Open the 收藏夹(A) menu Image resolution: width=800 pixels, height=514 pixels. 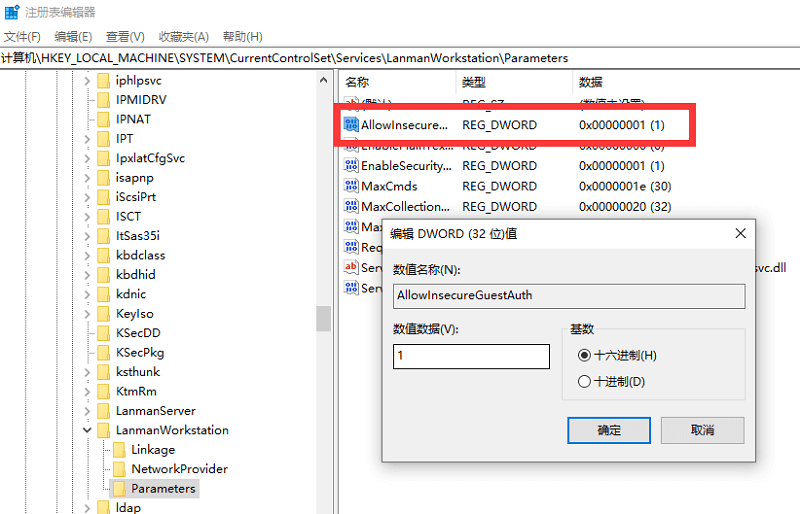pos(184,37)
